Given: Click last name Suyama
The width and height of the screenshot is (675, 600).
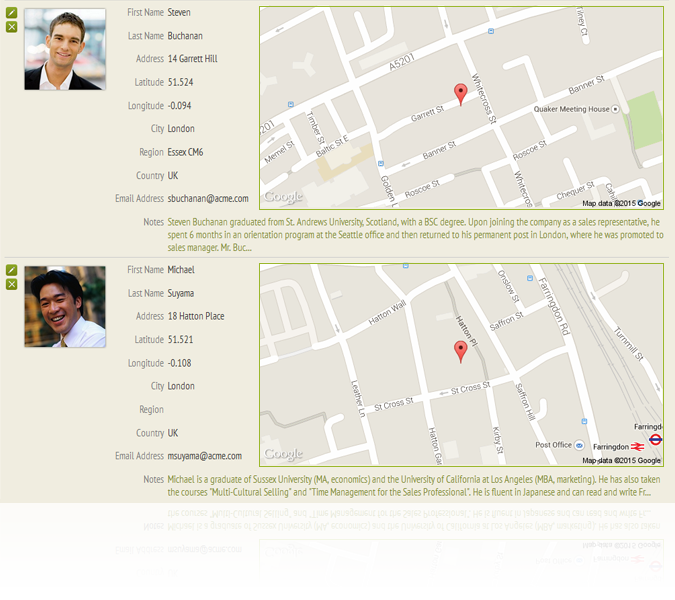Looking at the screenshot, I should pos(181,293).
